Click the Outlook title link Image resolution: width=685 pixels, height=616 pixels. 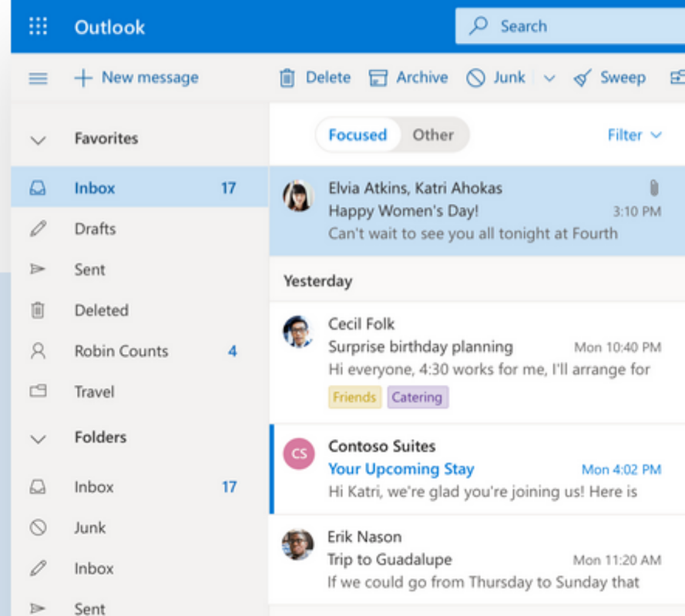point(109,27)
